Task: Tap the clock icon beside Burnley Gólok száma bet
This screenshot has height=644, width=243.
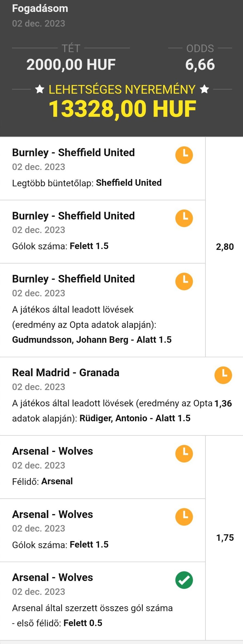Action: coord(184,218)
